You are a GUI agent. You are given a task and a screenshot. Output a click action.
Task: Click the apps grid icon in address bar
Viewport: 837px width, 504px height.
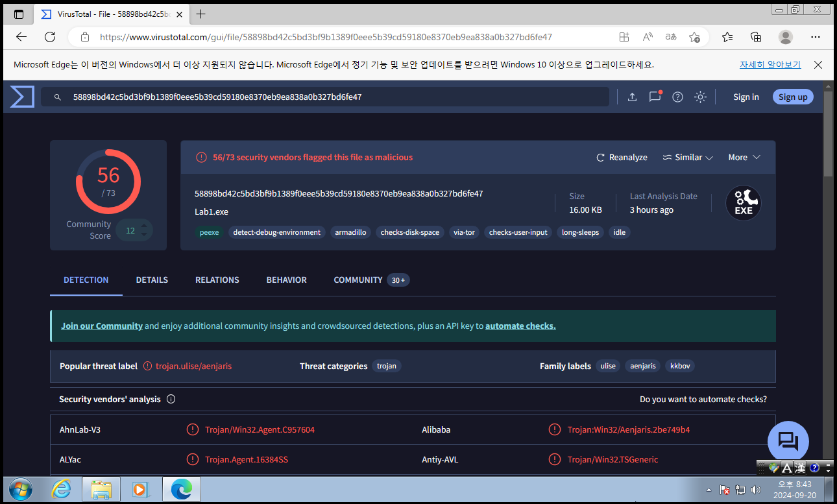pos(624,37)
